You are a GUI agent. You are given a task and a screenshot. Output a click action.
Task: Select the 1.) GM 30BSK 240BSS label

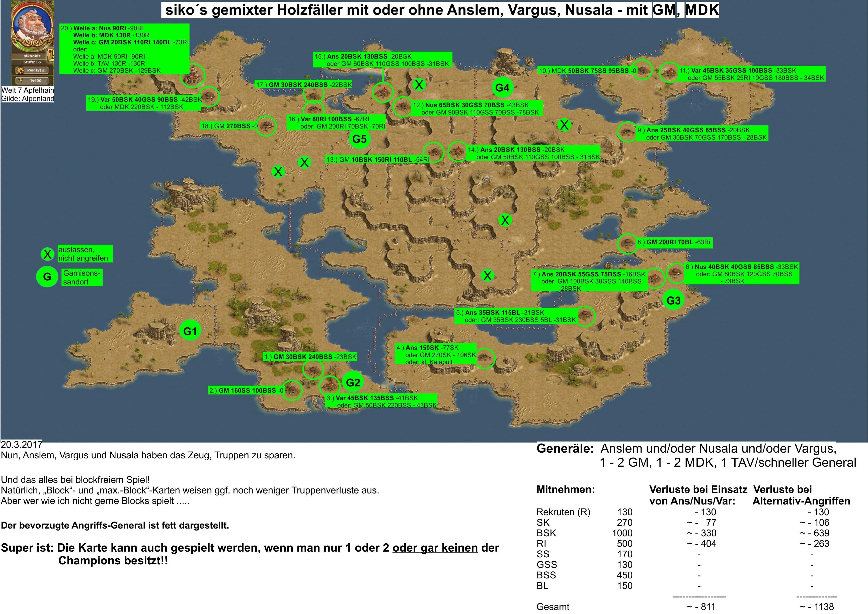pos(310,357)
